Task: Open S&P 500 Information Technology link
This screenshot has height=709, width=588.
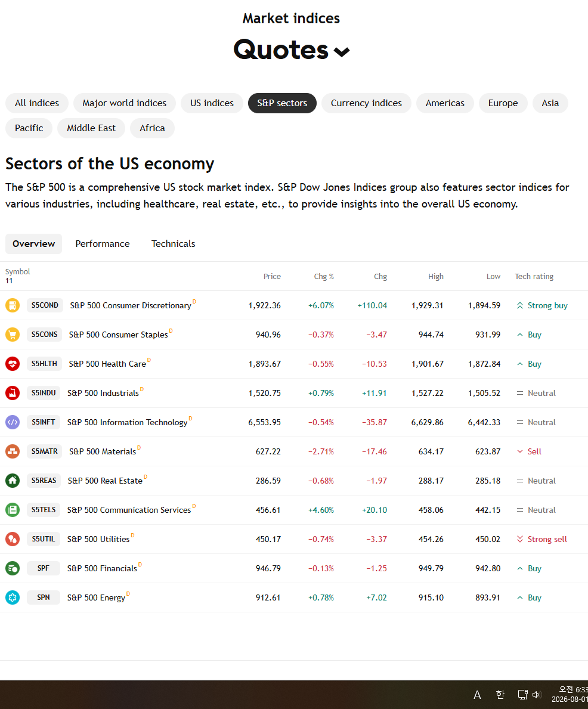Action: [x=128, y=422]
